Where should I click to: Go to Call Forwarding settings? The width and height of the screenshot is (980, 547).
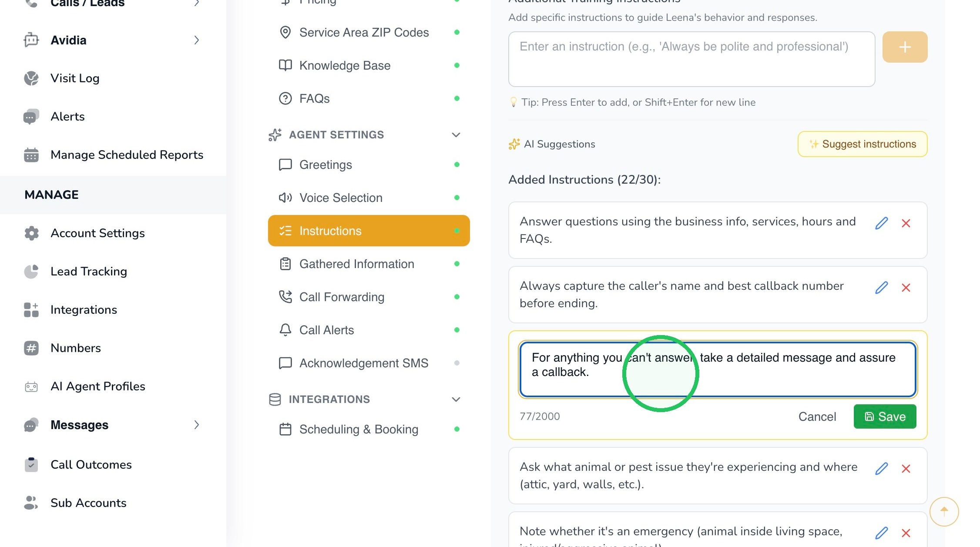pos(369,297)
